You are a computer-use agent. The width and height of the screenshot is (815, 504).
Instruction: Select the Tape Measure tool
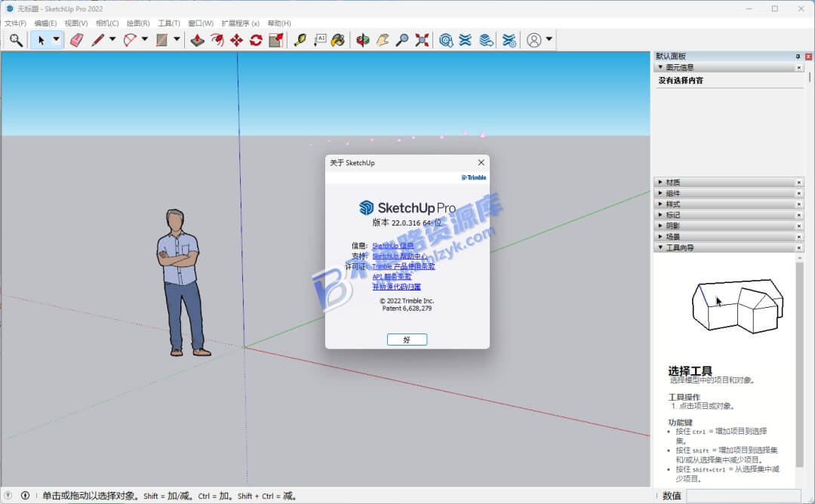(300, 40)
